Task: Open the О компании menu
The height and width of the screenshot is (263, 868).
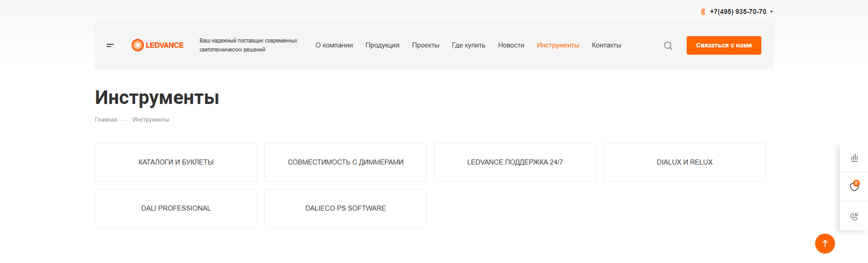Action: [334, 45]
